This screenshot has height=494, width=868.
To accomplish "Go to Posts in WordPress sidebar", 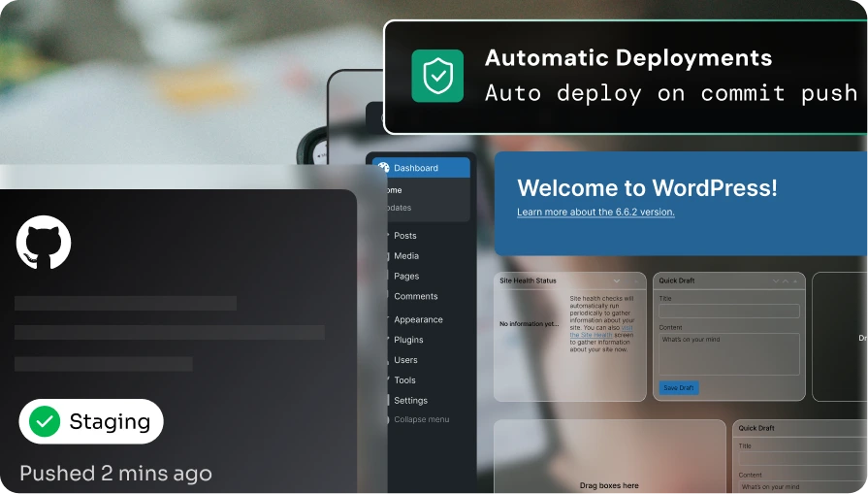I will click(404, 236).
